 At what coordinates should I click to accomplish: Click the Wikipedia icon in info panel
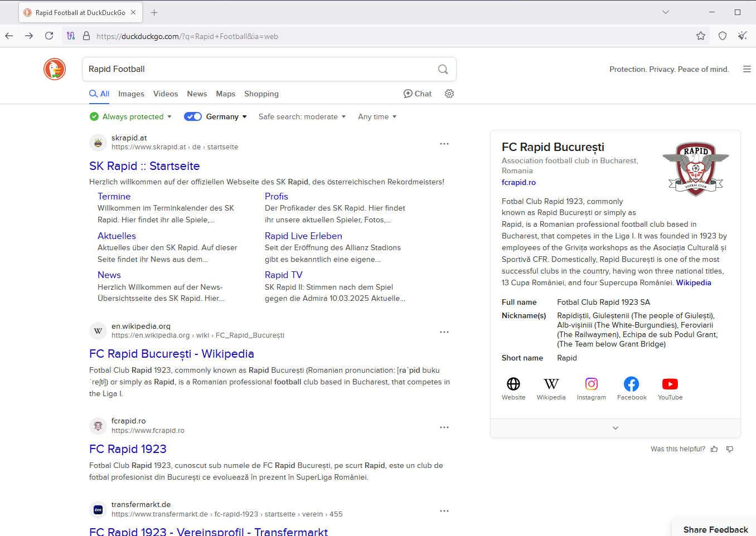pyautogui.click(x=551, y=384)
